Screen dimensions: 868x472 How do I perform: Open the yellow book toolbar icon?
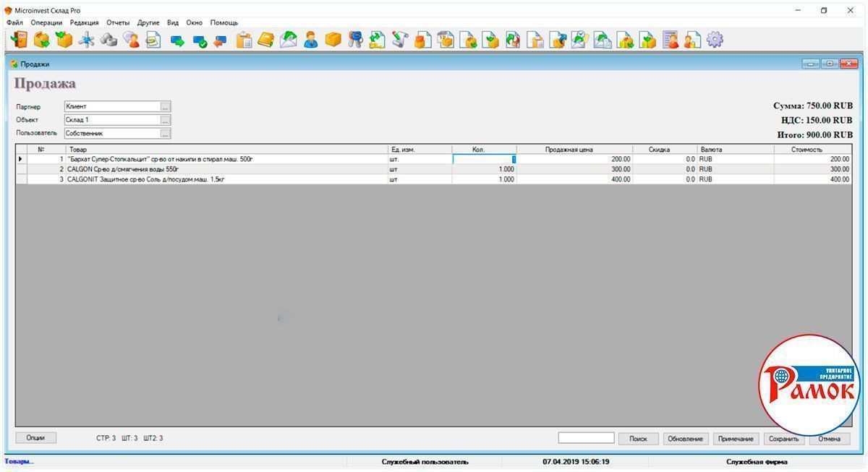click(266, 40)
